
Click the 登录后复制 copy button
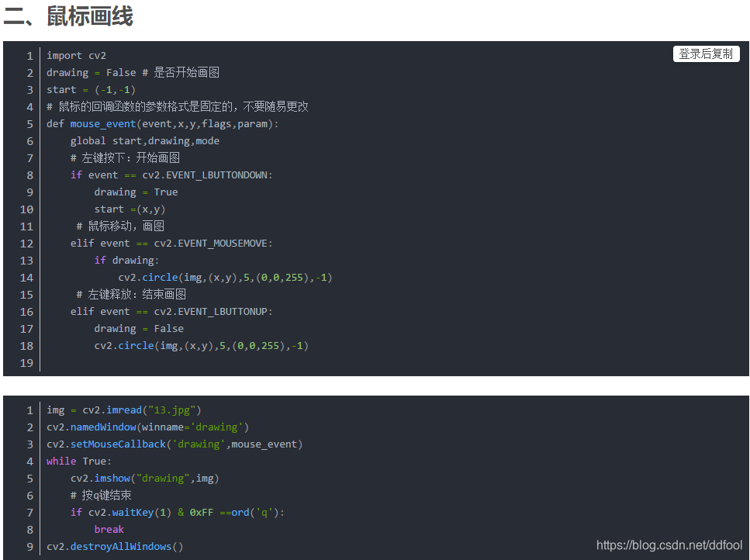pyautogui.click(x=706, y=54)
